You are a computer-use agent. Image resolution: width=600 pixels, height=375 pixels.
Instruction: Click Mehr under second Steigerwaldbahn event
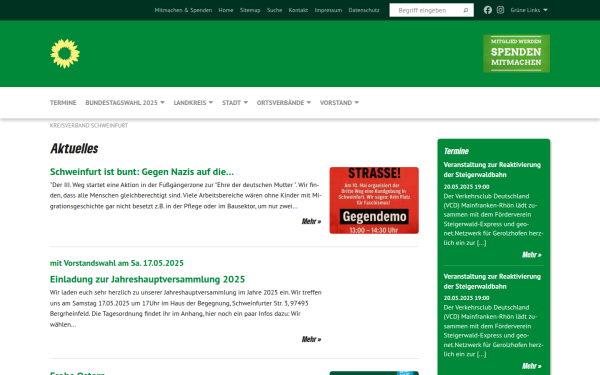(532, 366)
